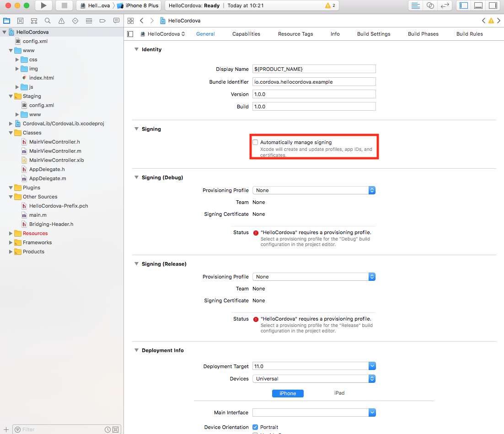Screen dimensions: 504x434
Task: Choose HelloCordova scheme in toolbar
Action: [96, 5]
